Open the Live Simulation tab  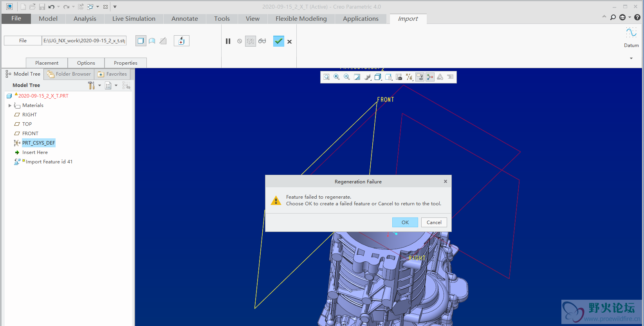click(x=134, y=18)
